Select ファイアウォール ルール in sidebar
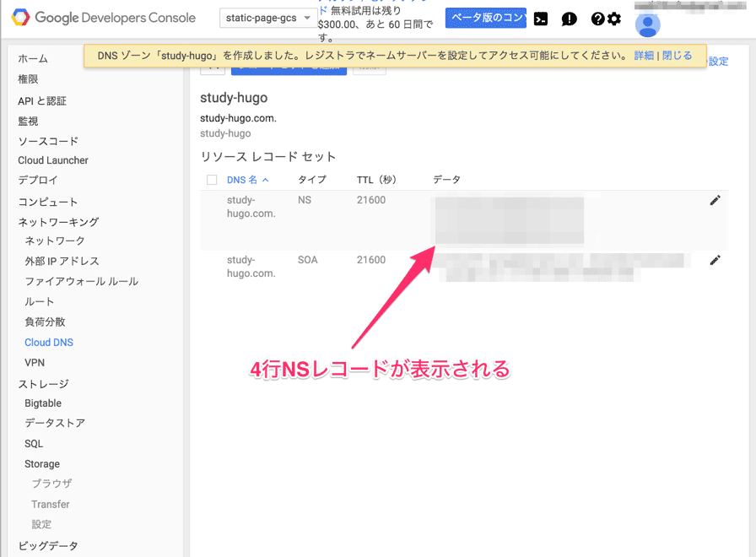The image size is (756, 557). [x=82, y=281]
